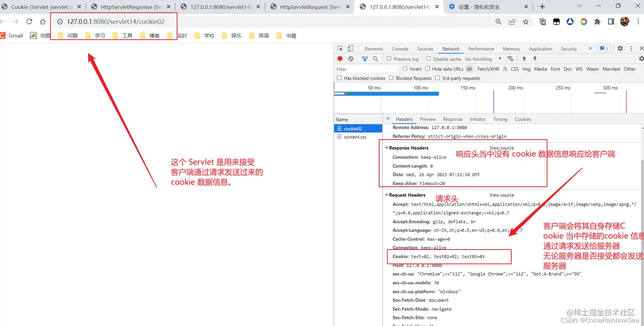The image size is (644, 326).
Task: Click View source next to Response Headers
Action: [x=501, y=148]
